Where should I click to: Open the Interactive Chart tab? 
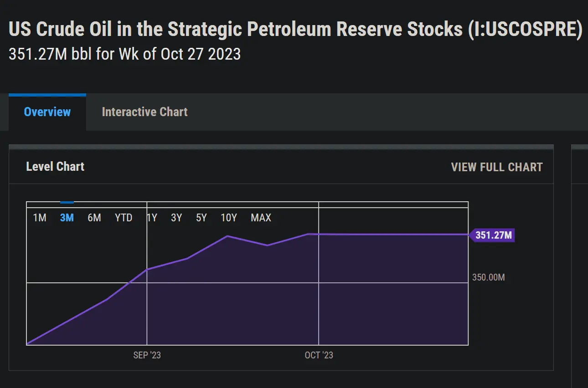(x=144, y=112)
